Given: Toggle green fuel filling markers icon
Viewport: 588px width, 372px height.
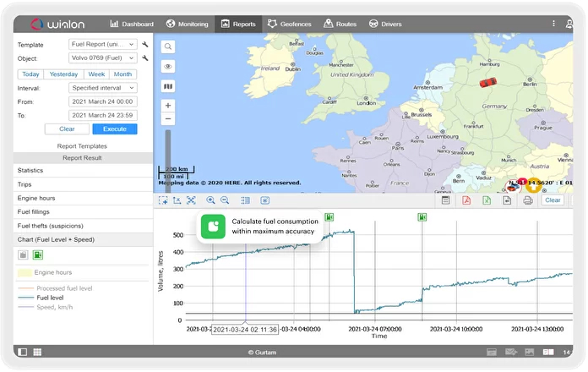Looking at the screenshot, I should [x=38, y=254].
